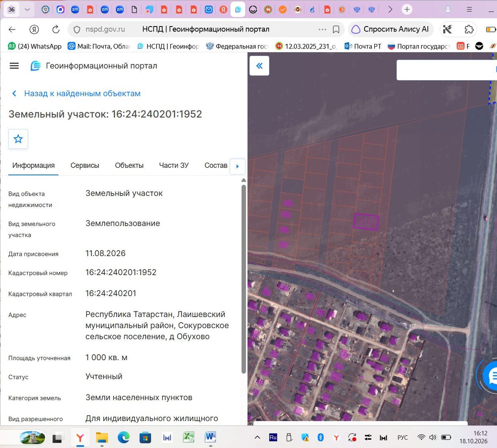Image resolution: width=497 pixels, height=448 pixels.
Task: Click the Geoportal logo icon
Action: 36,65
